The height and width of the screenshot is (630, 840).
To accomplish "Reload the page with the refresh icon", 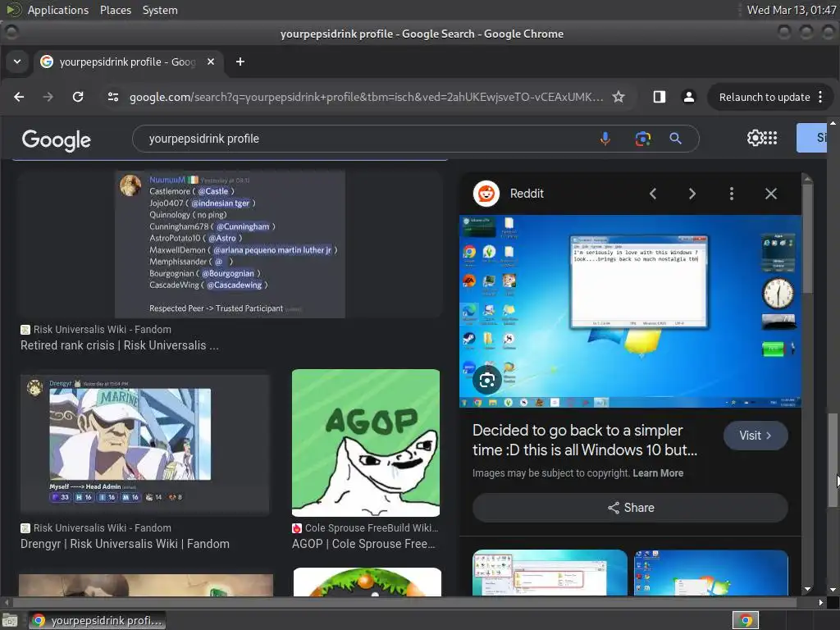I will (x=78, y=97).
